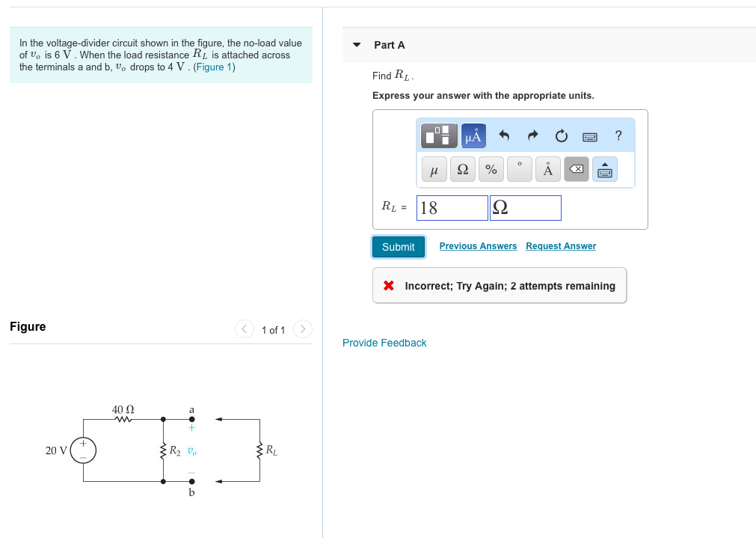The height and width of the screenshot is (538, 756).
Task: Submit the answer for Part A
Action: point(399,247)
